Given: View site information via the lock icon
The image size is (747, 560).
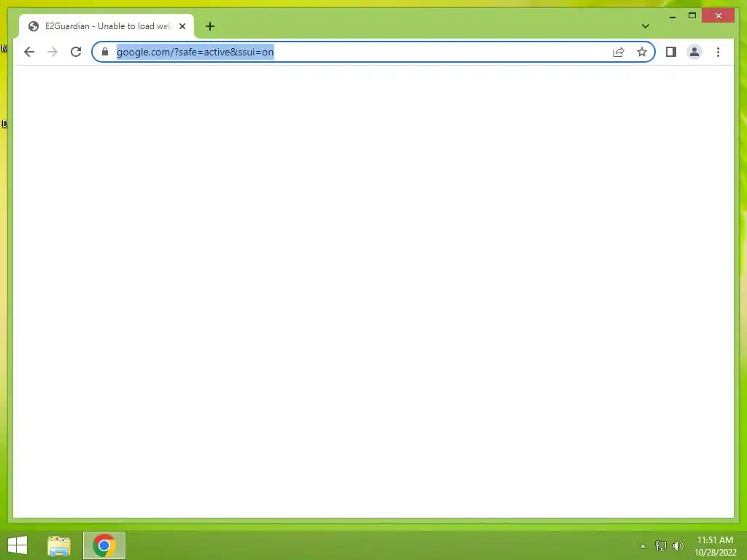Looking at the screenshot, I should (105, 52).
